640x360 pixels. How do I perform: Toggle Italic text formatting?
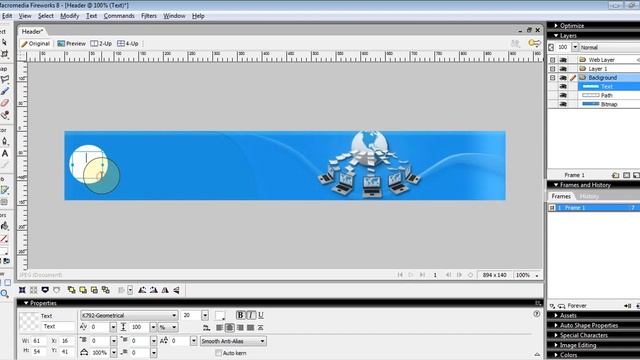[x=251, y=315]
